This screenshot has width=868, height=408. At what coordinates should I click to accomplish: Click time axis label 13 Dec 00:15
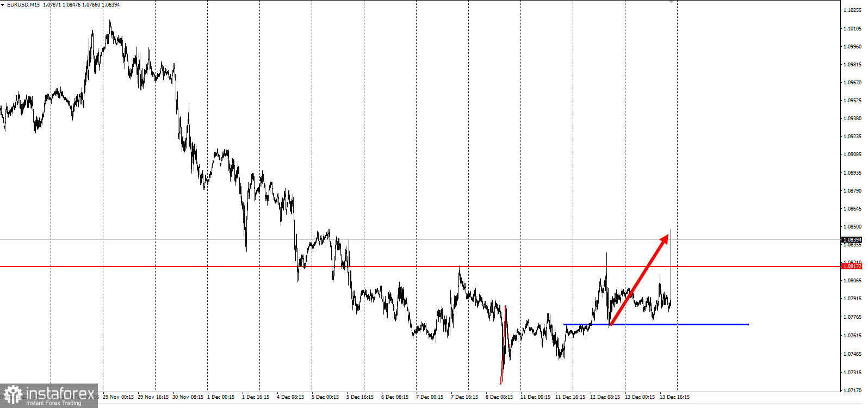click(640, 397)
